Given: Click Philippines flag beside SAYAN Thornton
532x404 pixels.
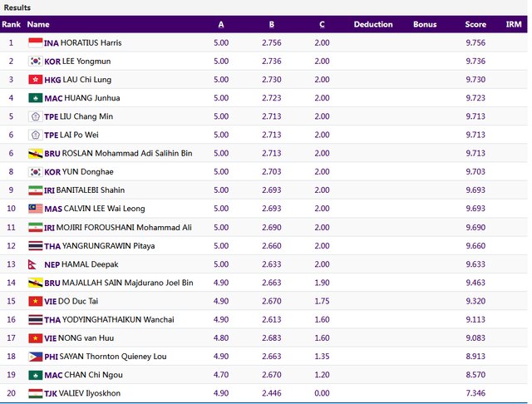Looking at the screenshot, I should pyautogui.click(x=35, y=357).
